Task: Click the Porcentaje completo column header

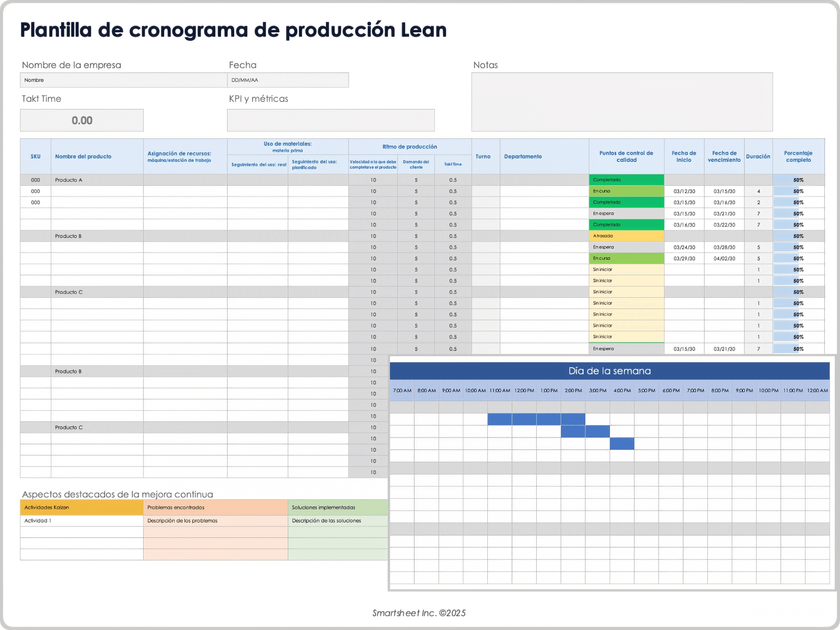Action: click(798, 157)
